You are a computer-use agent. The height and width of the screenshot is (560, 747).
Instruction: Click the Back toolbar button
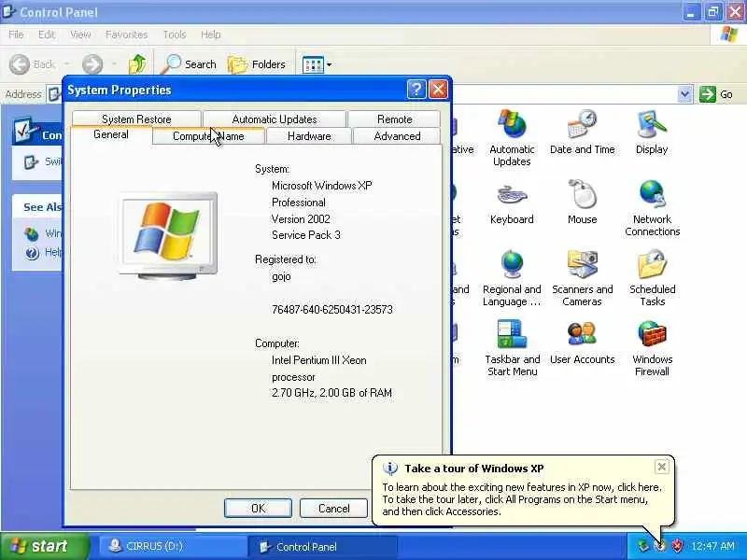pyautogui.click(x=33, y=64)
